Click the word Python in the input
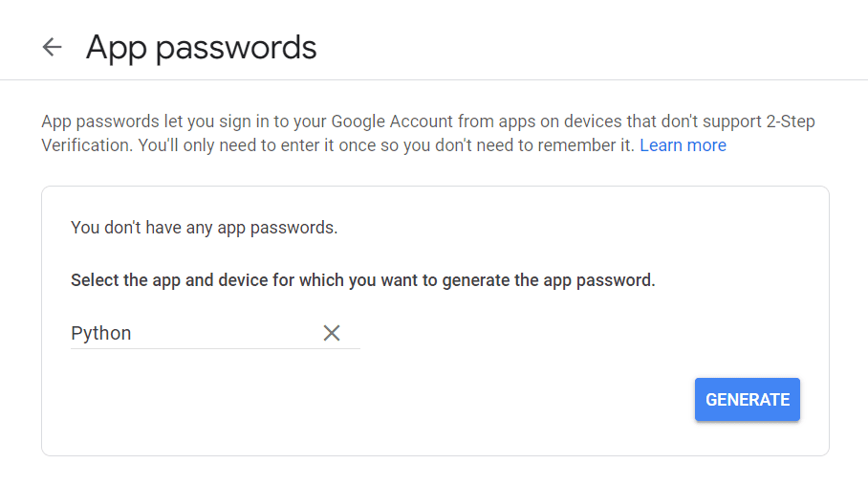The height and width of the screenshot is (486, 868). [101, 333]
